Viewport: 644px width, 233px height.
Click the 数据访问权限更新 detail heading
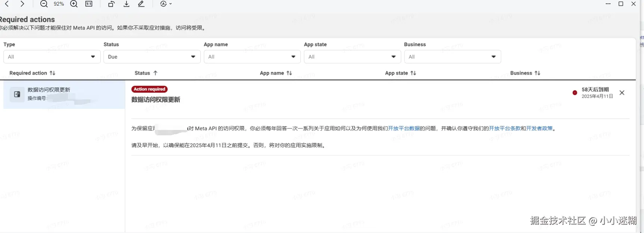[156, 100]
